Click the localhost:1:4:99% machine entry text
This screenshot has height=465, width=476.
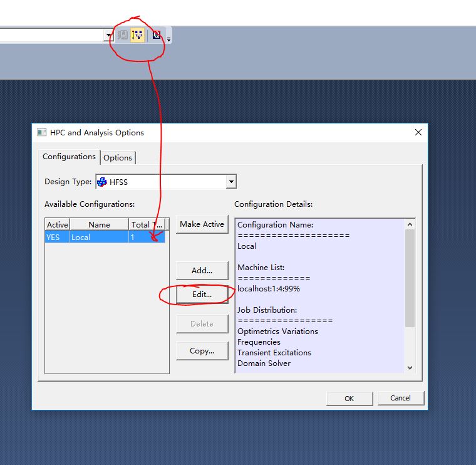coord(269,288)
